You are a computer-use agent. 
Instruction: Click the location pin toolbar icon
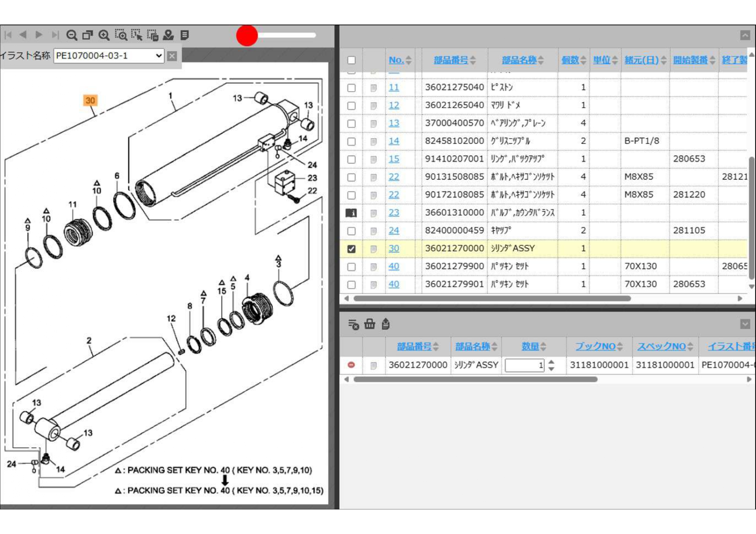(x=168, y=35)
